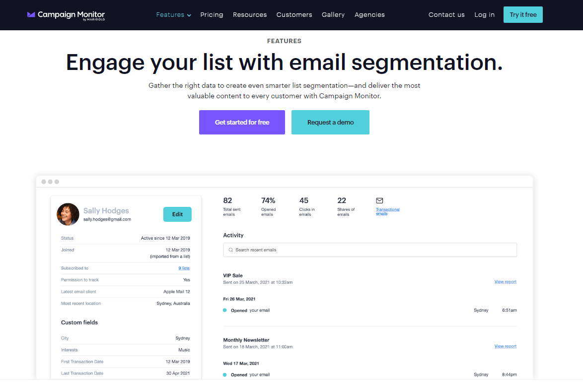Open the Log in page
The height and width of the screenshot is (392, 583).
click(x=485, y=15)
